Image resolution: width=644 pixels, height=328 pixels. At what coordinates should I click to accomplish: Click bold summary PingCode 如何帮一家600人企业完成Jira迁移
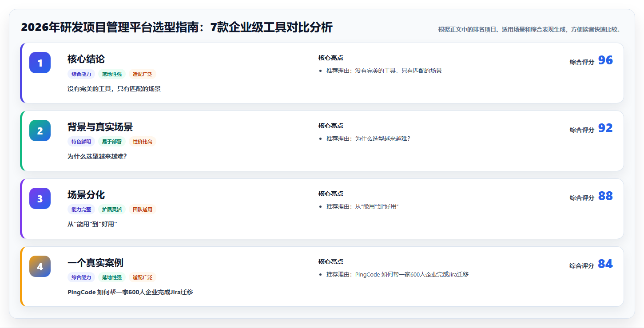130,292
